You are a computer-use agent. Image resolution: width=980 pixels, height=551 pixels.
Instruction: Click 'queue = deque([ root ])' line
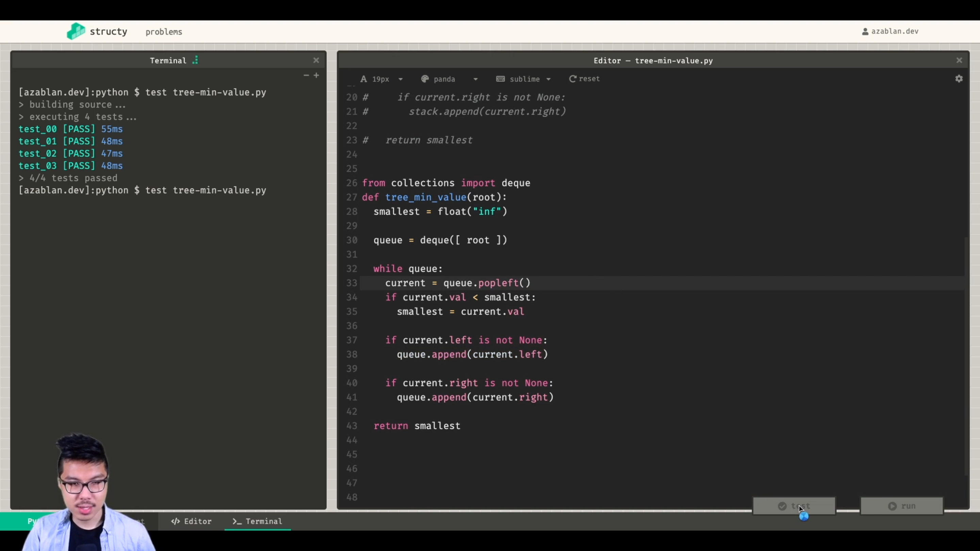click(x=440, y=240)
